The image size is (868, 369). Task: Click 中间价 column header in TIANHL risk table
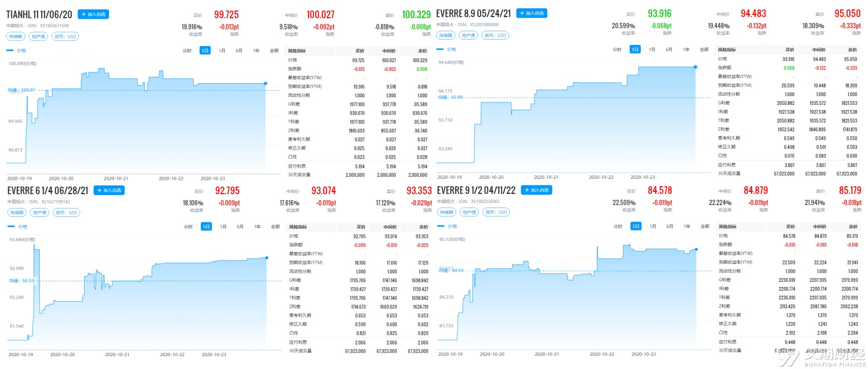(x=389, y=51)
